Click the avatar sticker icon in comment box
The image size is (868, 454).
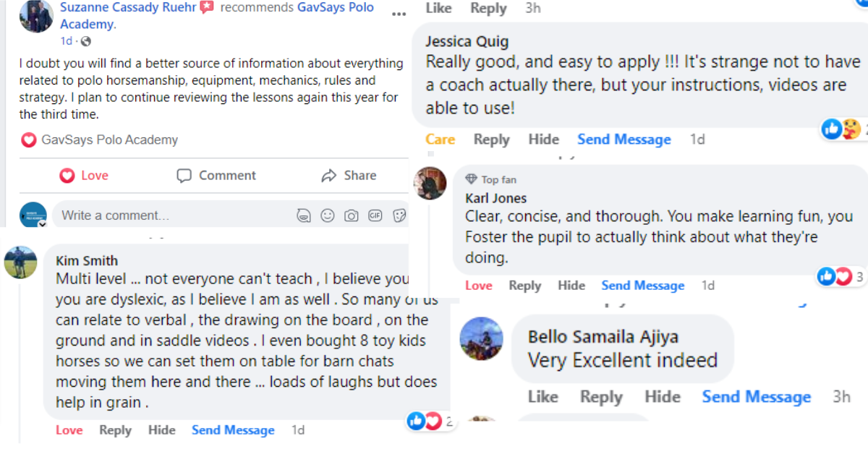click(x=304, y=215)
